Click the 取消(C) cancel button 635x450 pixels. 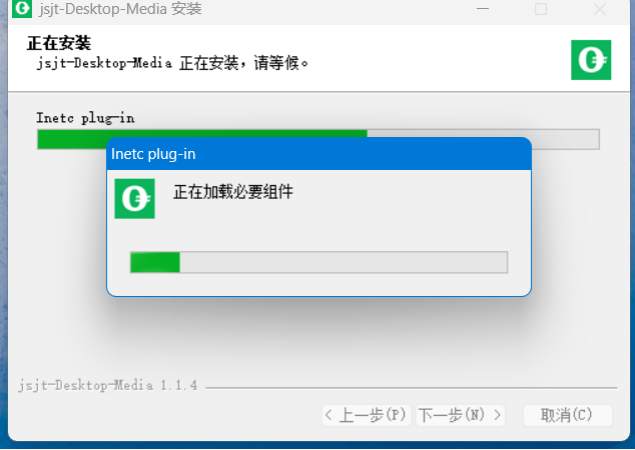tap(567, 415)
